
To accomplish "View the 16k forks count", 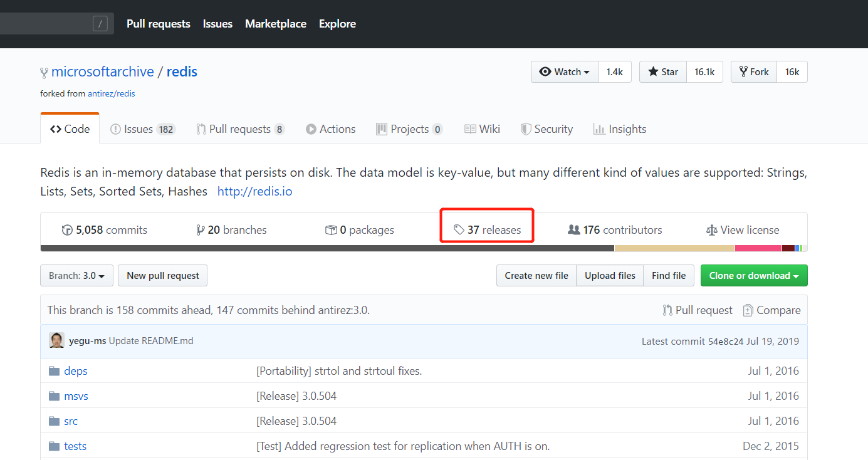I will [x=792, y=72].
